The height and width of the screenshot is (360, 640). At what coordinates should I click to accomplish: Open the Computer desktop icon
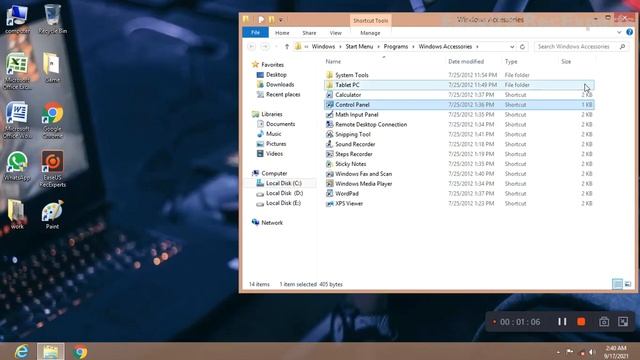[x=17, y=19]
